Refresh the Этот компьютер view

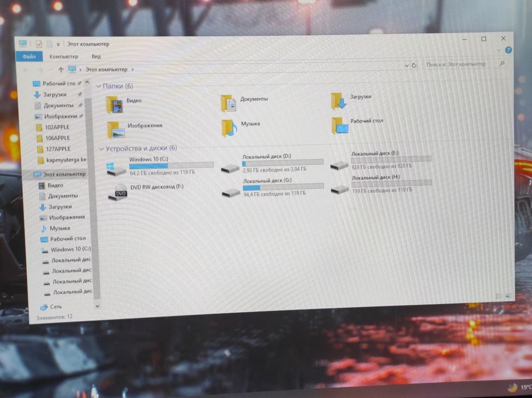pyautogui.click(x=414, y=65)
